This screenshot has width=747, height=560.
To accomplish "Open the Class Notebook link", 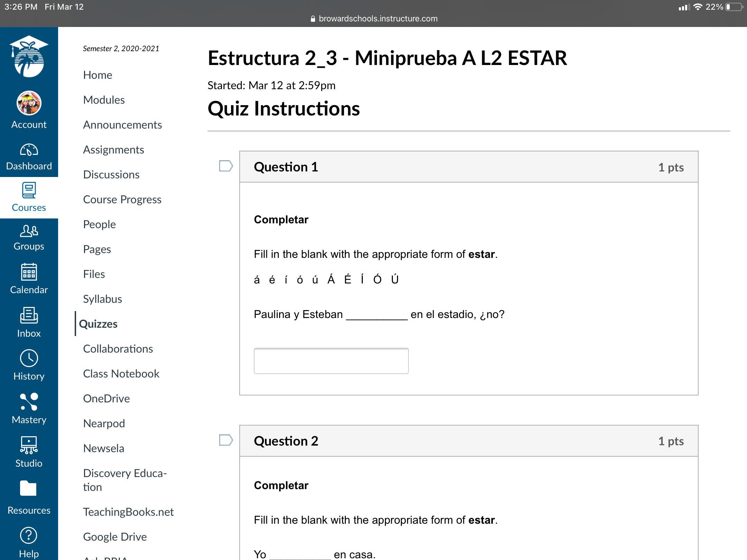I will [121, 374].
